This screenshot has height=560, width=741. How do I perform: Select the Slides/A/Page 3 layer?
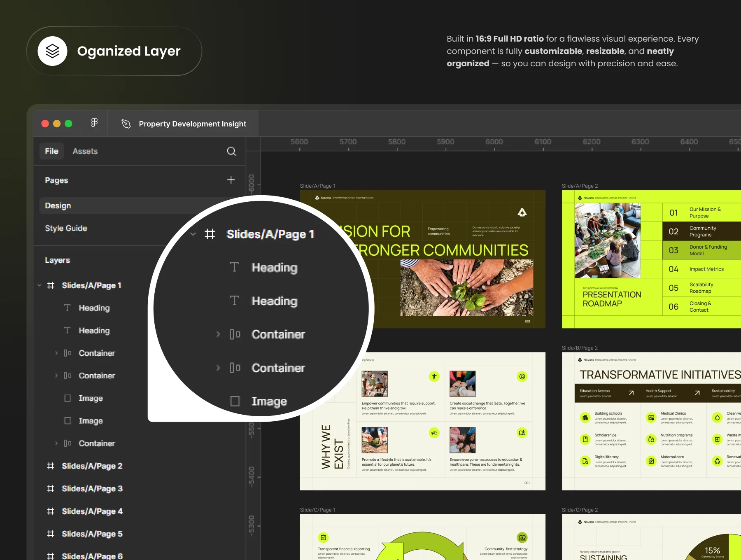92,488
